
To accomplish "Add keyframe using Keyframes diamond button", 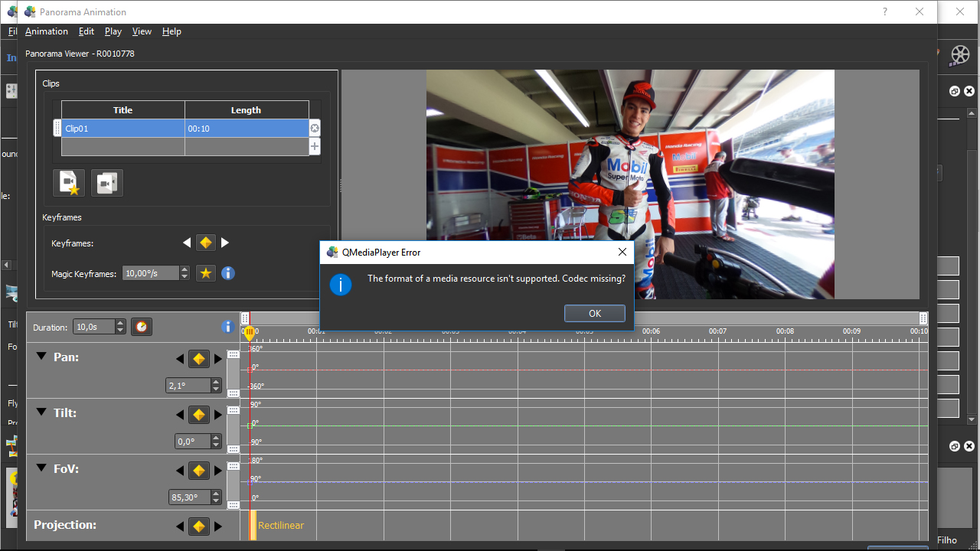I will pyautogui.click(x=205, y=243).
